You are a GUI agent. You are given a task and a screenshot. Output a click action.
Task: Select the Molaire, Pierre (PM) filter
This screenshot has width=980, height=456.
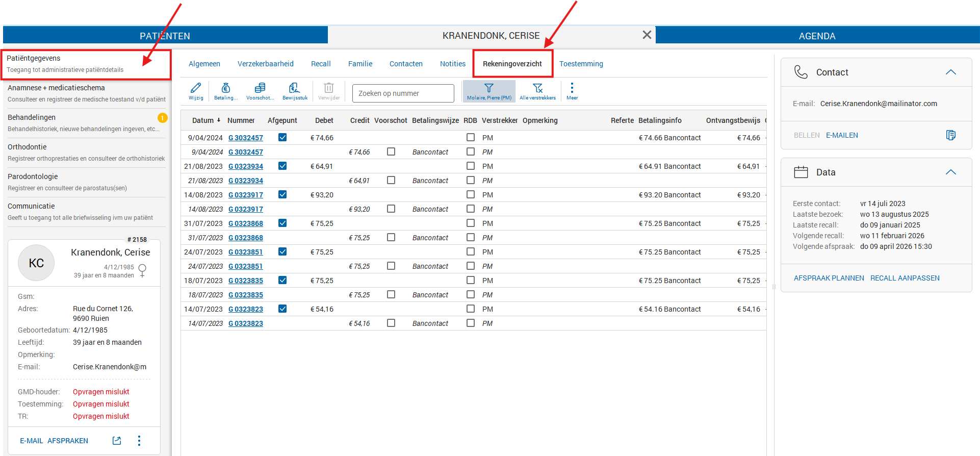[x=489, y=91]
